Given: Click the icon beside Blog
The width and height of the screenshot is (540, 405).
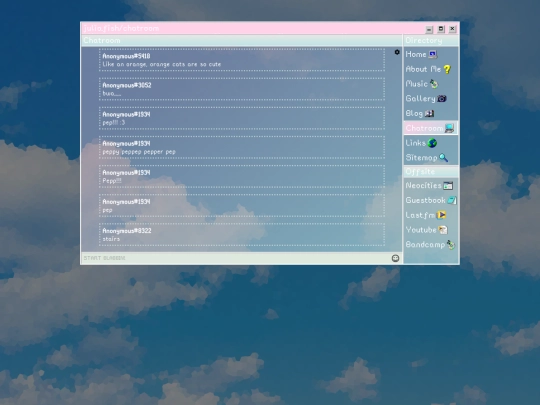Looking at the screenshot, I should [x=429, y=113].
